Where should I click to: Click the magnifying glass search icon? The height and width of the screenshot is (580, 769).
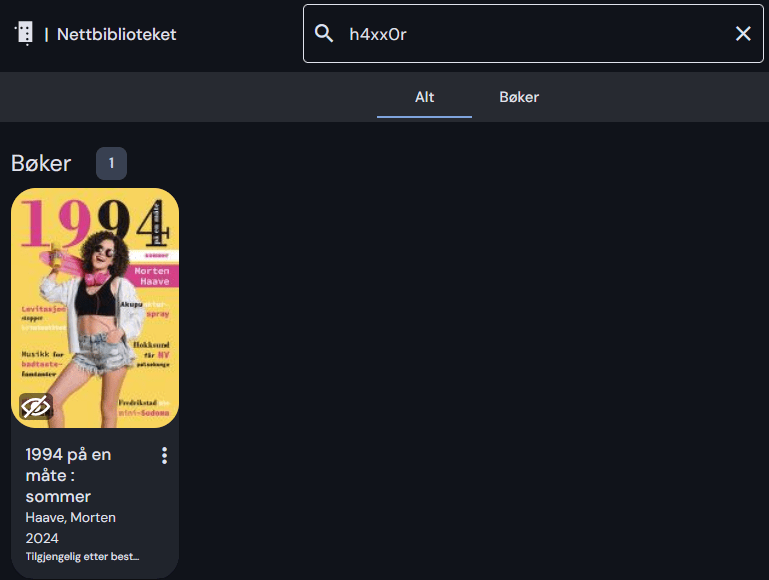click(324, 34)
